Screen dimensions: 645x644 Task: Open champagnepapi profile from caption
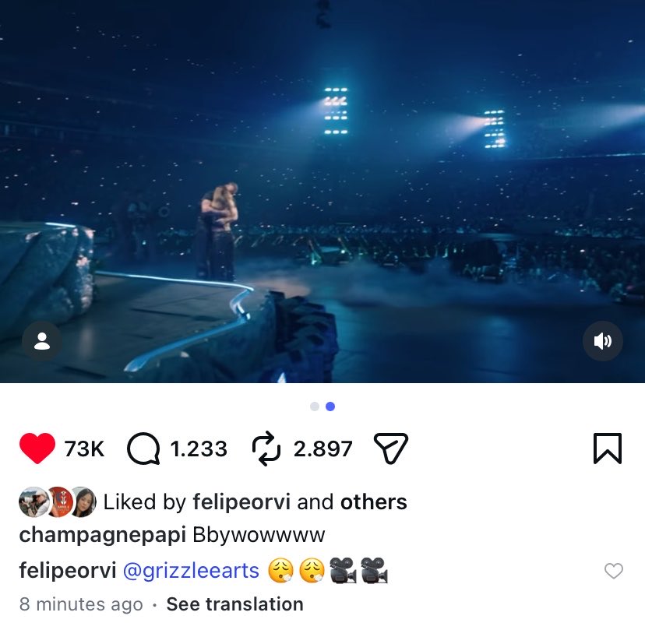[102, 535]
